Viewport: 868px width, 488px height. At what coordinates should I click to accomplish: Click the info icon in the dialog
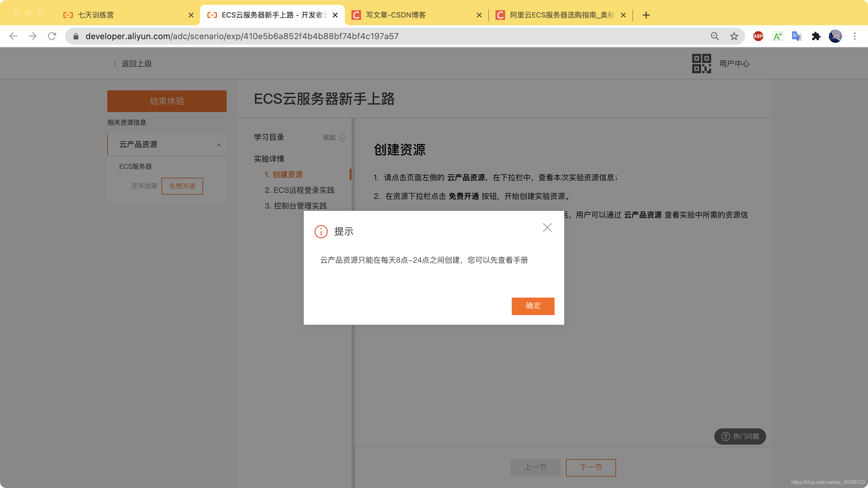click(x=321, y=232)
